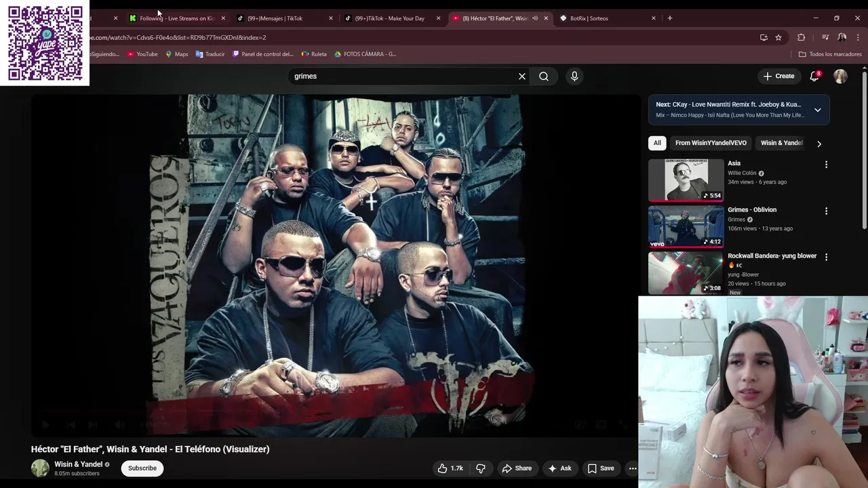Open options for Asia video
The height and width of the screenshot is (488, 868).
[x=826, y=165]
